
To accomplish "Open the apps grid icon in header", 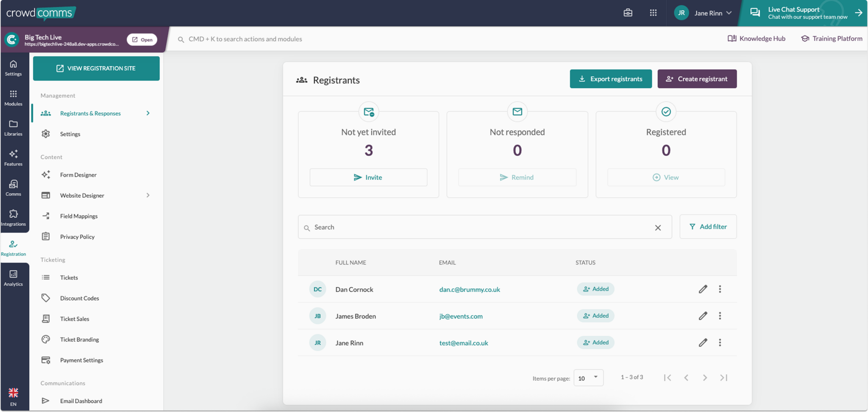I will pyautogui.click(x=653, y=13).
